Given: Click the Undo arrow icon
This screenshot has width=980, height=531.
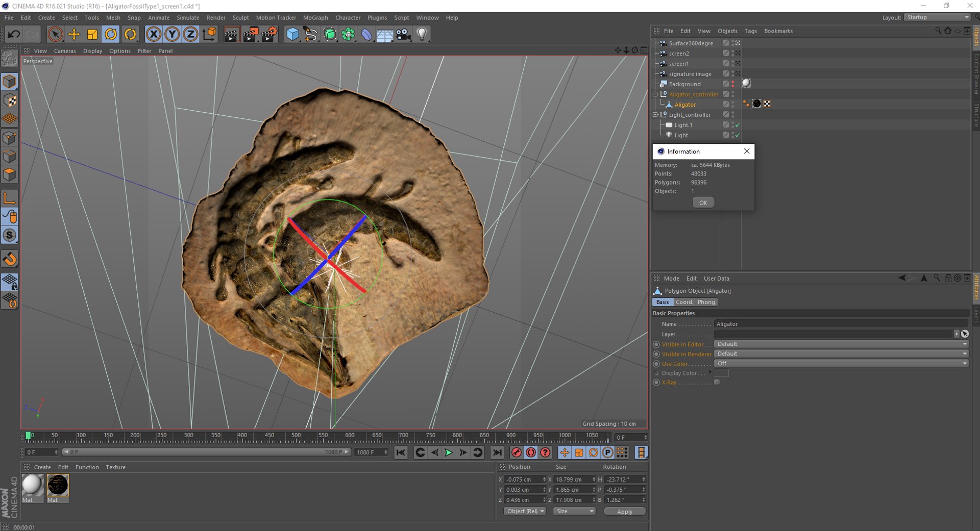Looking at the screenshot, I should pyautogui.click(x=14, y=34).
